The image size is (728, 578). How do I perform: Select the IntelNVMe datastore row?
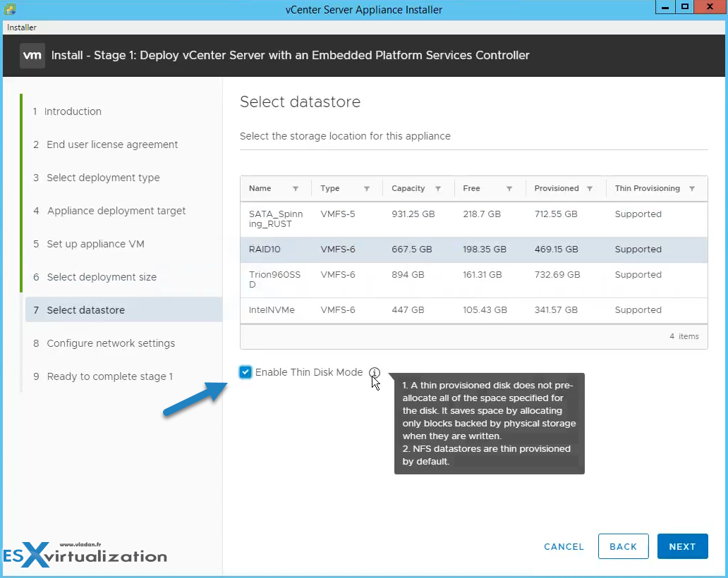[473, 310]
